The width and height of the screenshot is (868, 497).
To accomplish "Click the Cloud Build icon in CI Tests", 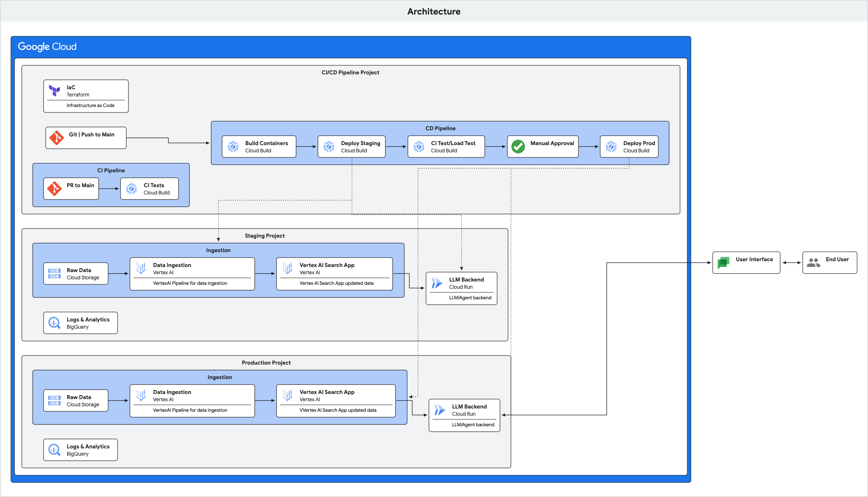I will pos(131,189).
